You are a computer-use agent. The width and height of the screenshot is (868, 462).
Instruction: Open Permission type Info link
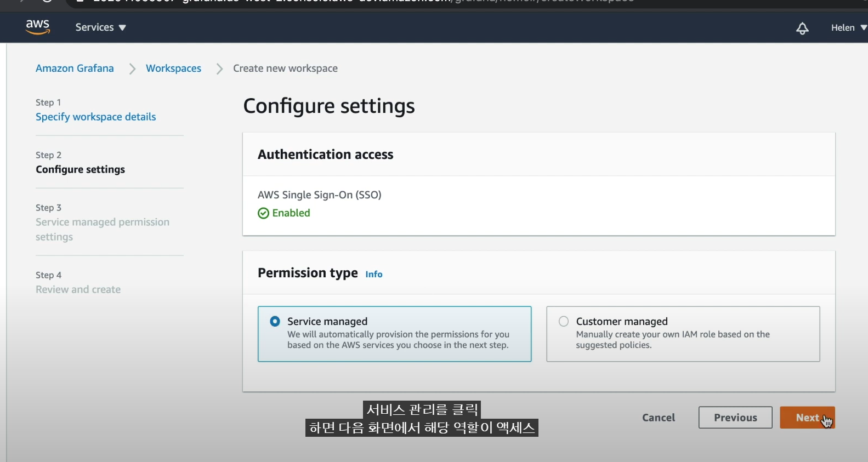[374, 274]
